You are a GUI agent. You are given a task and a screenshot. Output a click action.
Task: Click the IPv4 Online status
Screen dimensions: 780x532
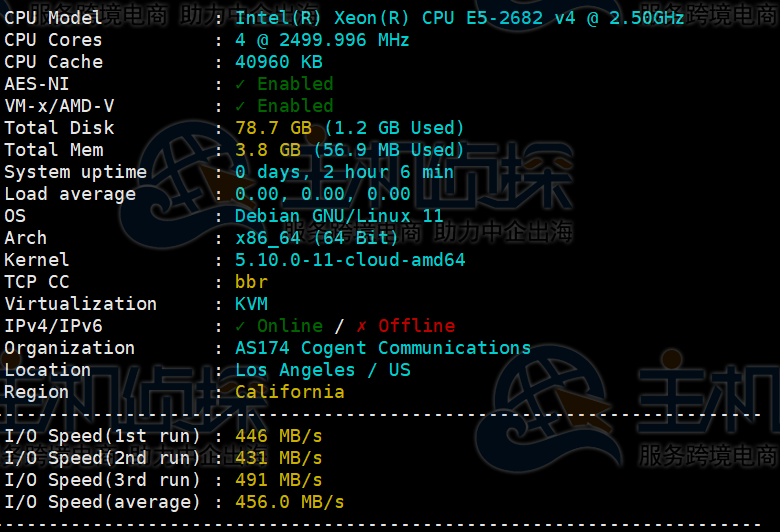(279, 326)
